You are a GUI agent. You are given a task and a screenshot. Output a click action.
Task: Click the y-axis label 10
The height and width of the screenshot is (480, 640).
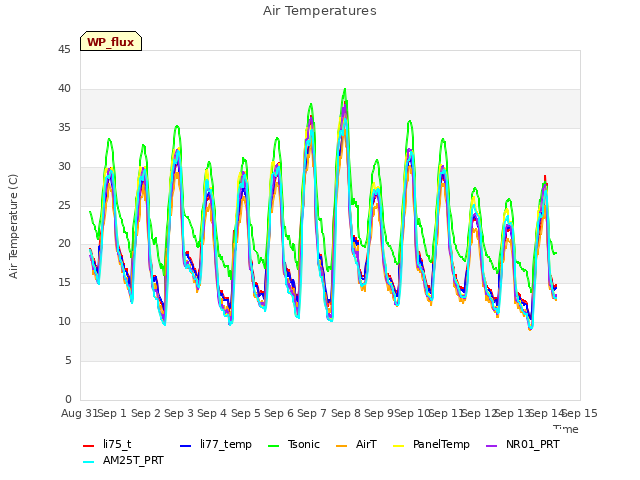[x=64, y=322]
